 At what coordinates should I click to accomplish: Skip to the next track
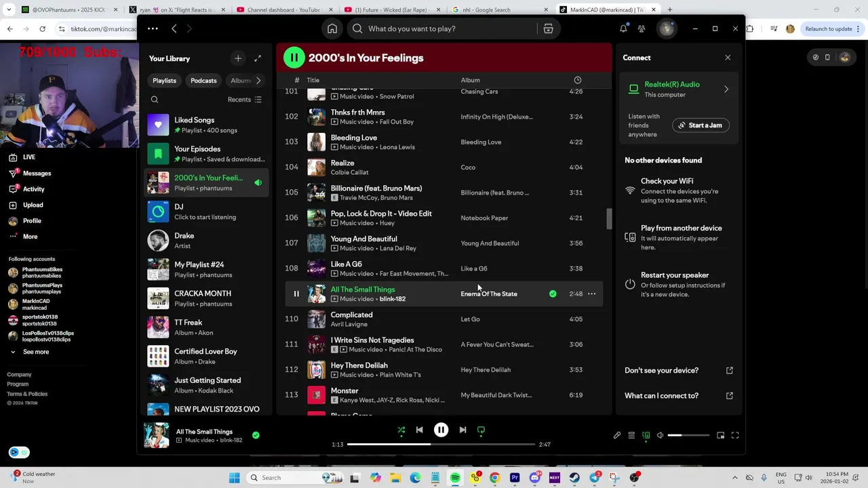tap(462, 430)
